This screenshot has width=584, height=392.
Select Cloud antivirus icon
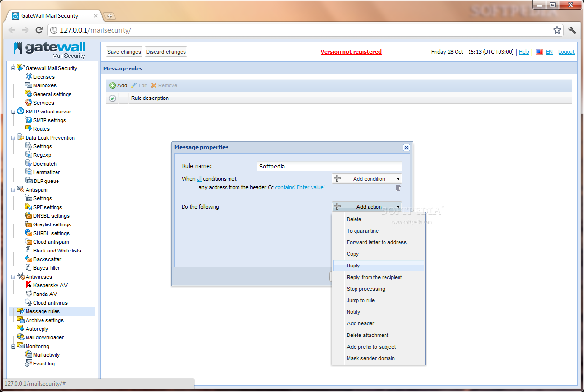point(28,303)
